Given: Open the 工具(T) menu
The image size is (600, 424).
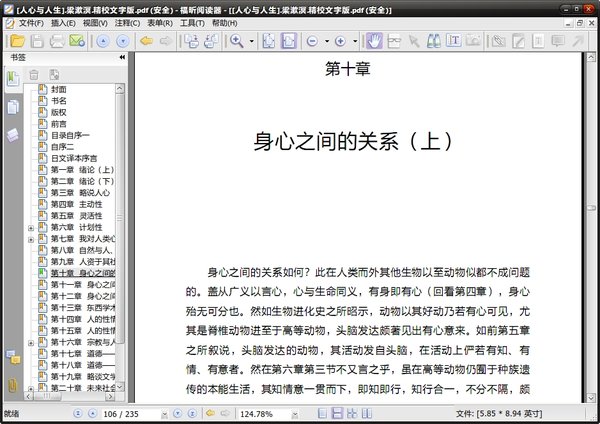Looking at the screenshot, I should pyautogui.click(x=192, y=23).
